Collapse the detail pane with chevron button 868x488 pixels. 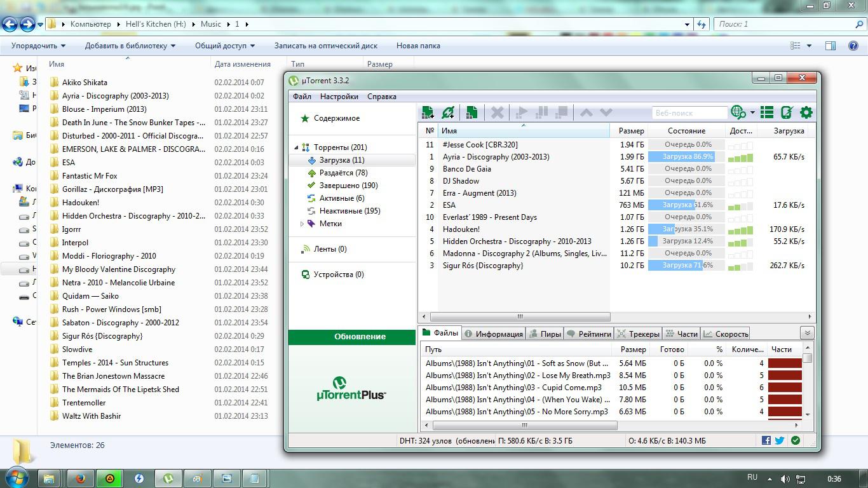(x=807, y=333)
